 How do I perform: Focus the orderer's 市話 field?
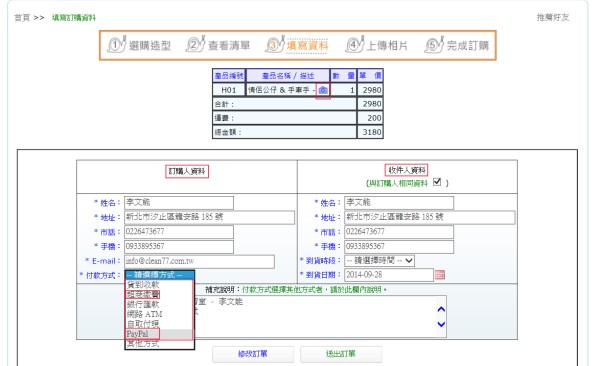click(179, 232)
